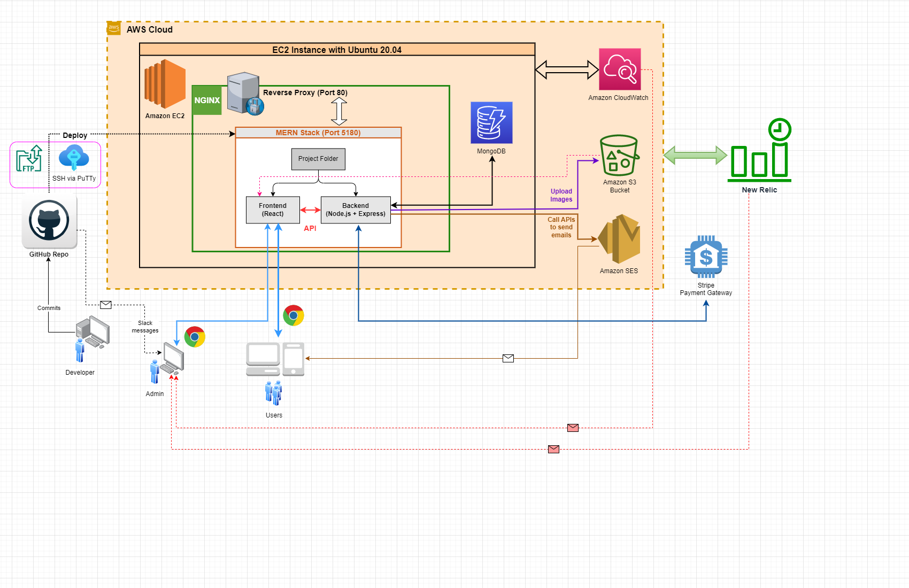Click the Call APIs to send emails label
Image resolution: width=909 pixels, height=588 pixels.
(x=561, y=227)
